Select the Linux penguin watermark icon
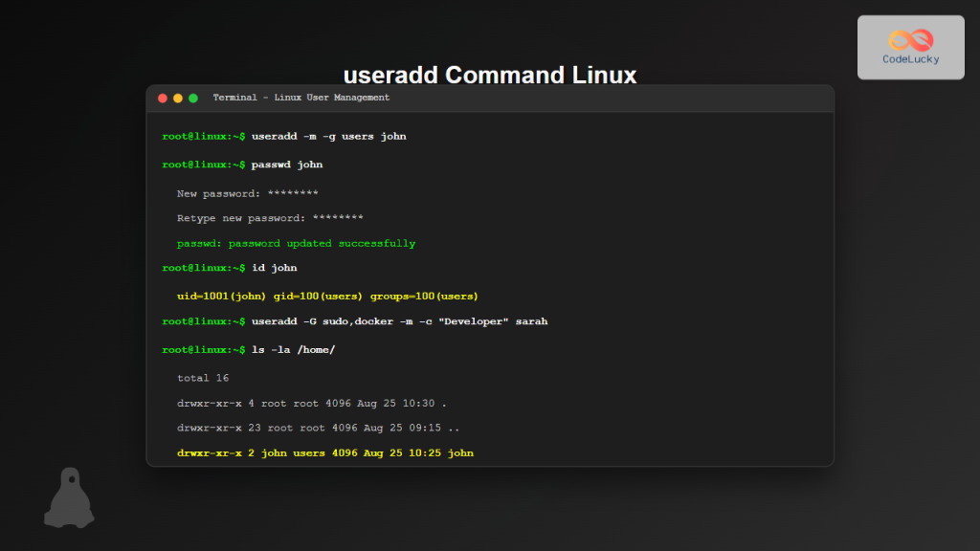Image resolution: width=980 pixels, height=551 pixels. coord(70,497)
